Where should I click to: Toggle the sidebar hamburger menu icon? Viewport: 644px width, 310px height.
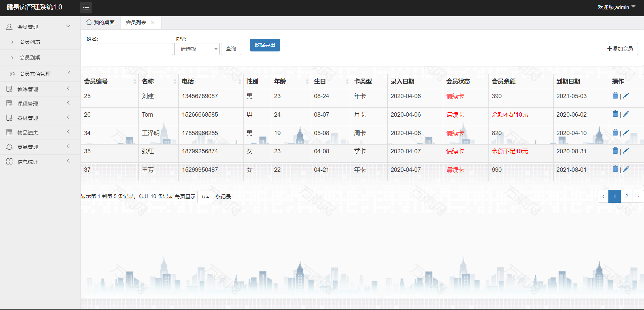pyautogui.click(x=86, y=7)
